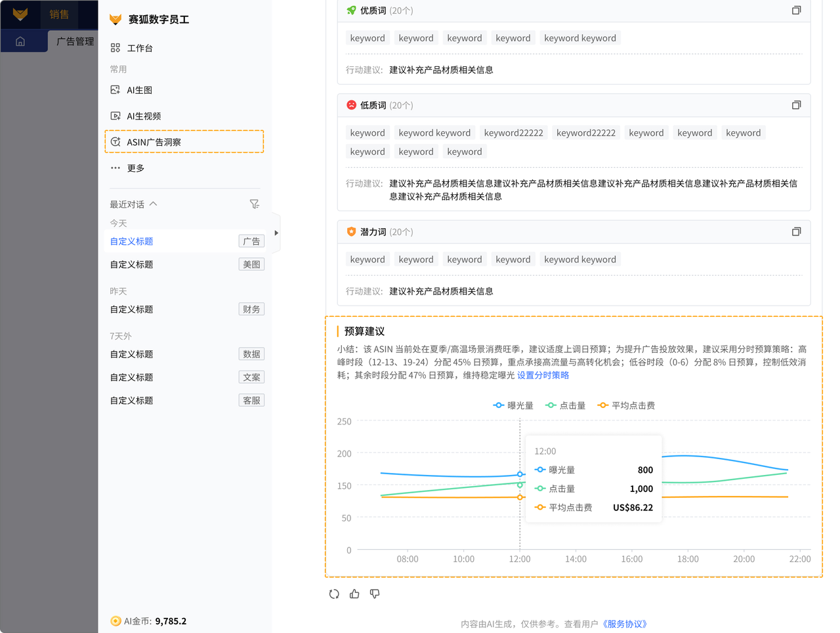This screenshot has width=840, height=633.
Task: Open 自定义标题 conversation tagged 文案
Action: coord(187,377)
